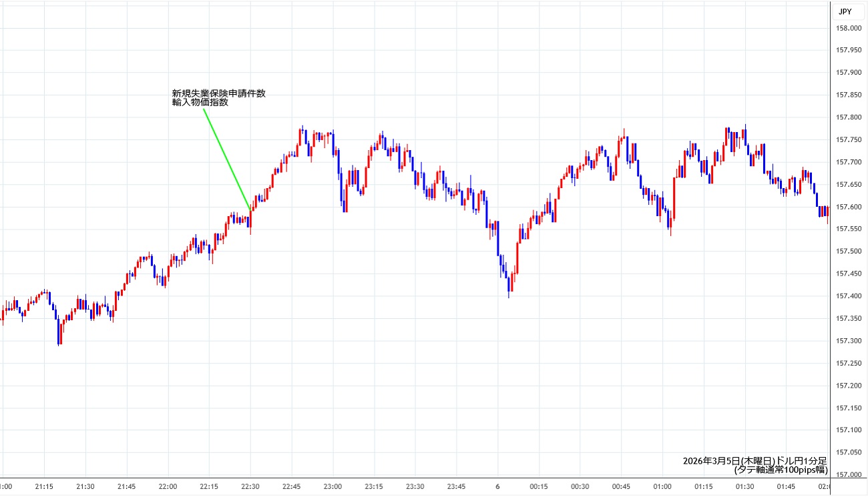Screen dimensions: 868x497
Task: Click the 00:45 time axis label
Action: coord(622,486)
